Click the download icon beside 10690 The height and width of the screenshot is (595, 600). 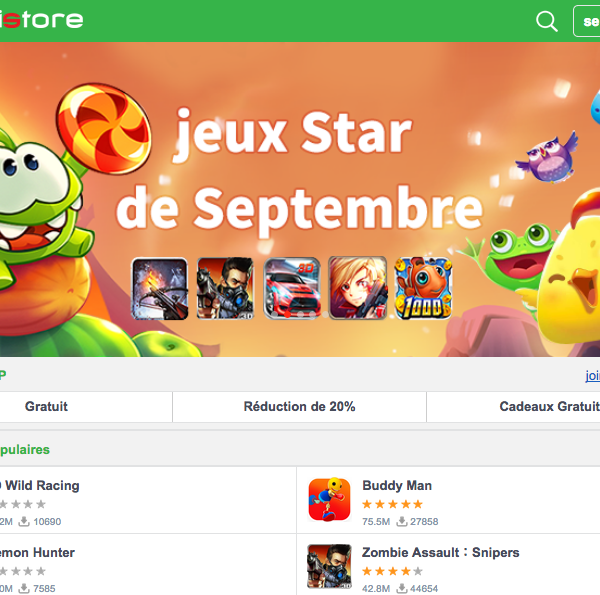(x=24, y=521)
